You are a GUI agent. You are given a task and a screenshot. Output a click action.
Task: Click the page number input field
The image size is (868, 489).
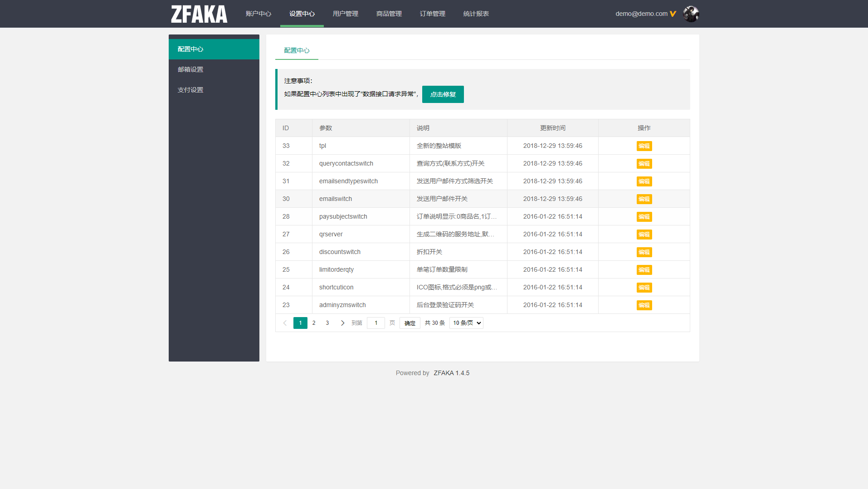pos(375,323)
